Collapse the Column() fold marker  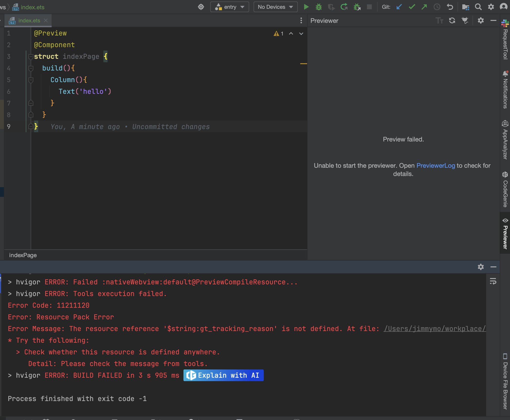coord(31,80)
